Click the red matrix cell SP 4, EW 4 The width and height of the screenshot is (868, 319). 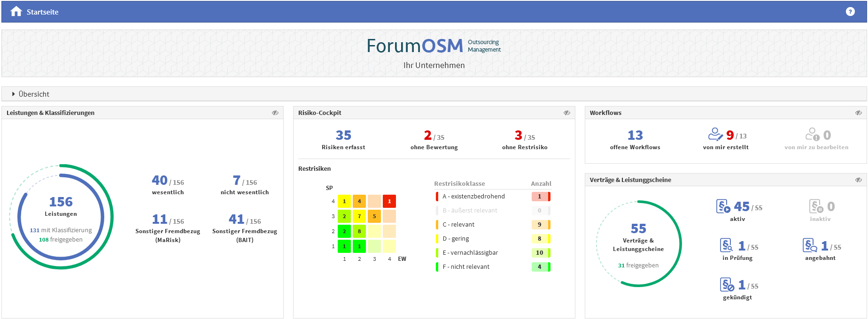click(389, 201)
